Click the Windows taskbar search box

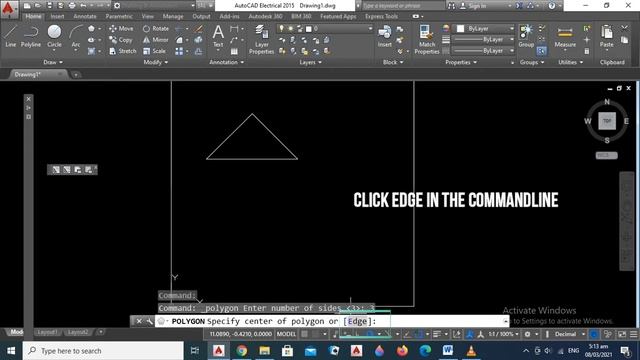103,351
